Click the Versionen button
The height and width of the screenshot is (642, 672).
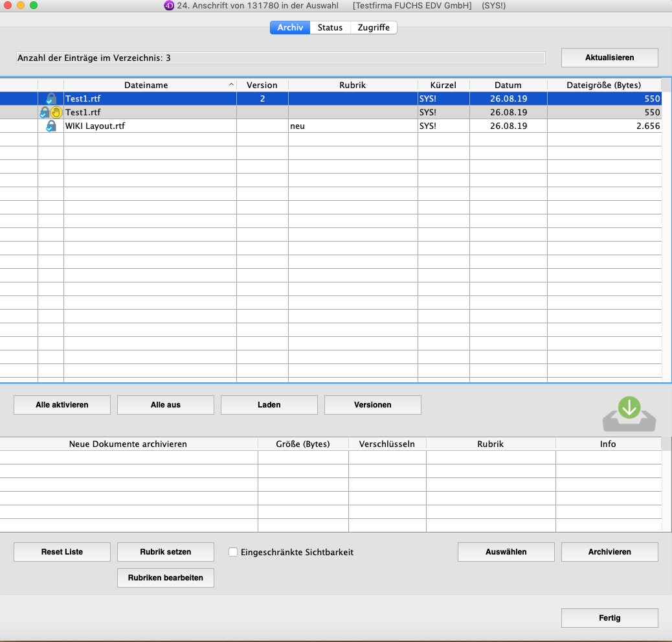372,405
